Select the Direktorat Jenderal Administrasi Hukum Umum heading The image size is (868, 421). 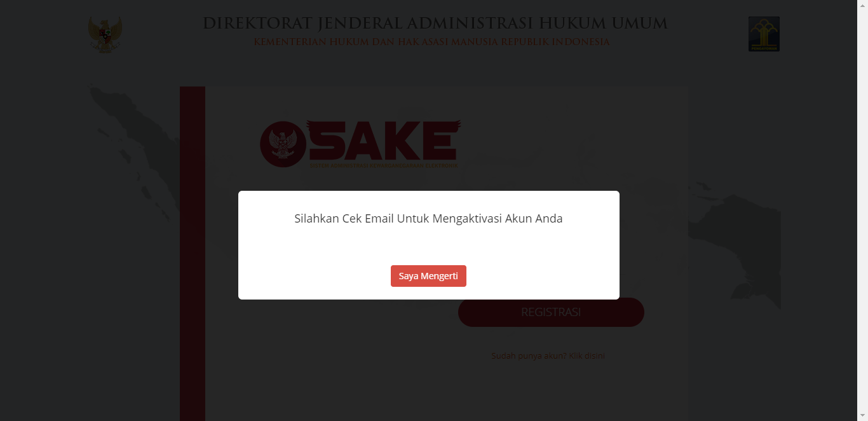click(x=435, y=24)
